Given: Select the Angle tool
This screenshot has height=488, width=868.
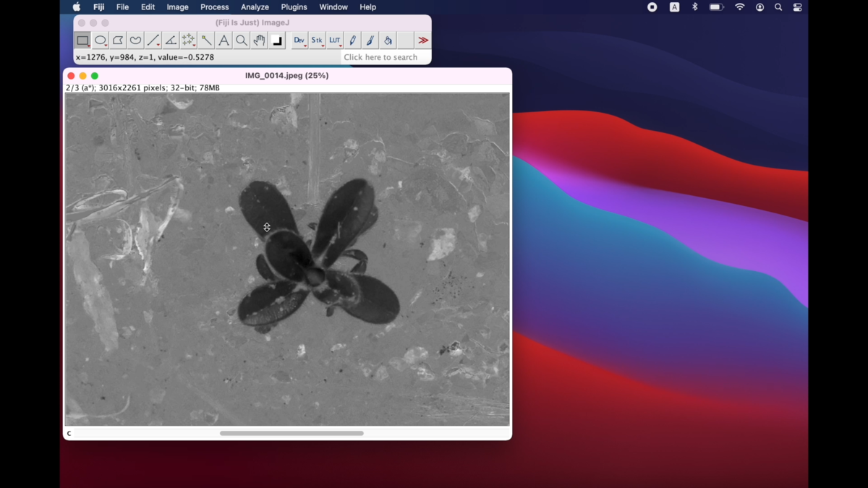Looking at the screenshot, I should point(171,40).
